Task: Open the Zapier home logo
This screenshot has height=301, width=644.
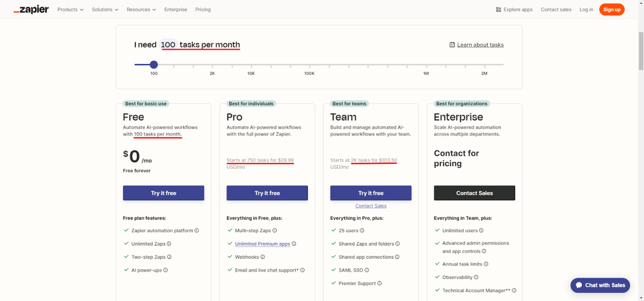Action: 31,10
